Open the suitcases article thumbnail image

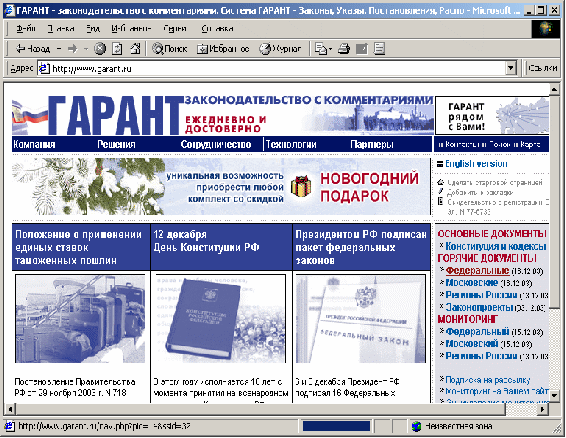(80, 319)
